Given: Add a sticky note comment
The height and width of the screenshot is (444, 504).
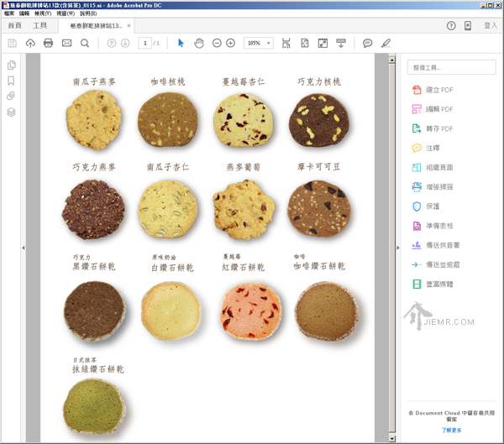Looking at the screenshot, I should pos(367,43).
